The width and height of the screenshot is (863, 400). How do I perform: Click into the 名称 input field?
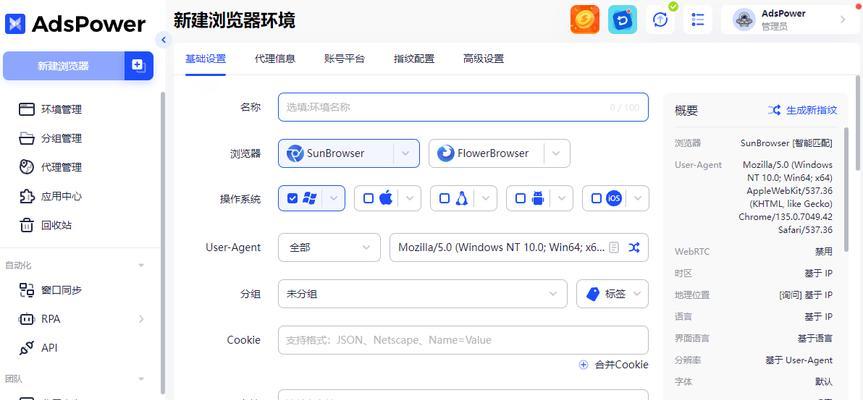pos(463,107)
